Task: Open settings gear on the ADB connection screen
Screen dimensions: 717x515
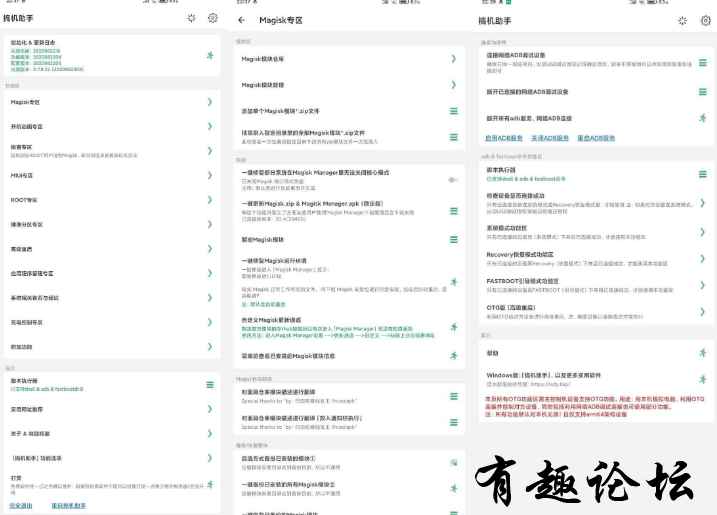Action: [706, 21]
